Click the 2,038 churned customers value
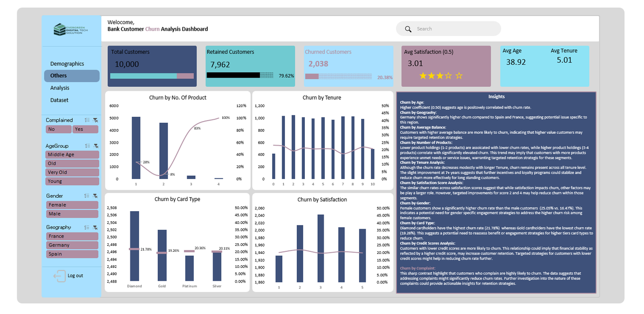644x314 pixels. (318, 63)
